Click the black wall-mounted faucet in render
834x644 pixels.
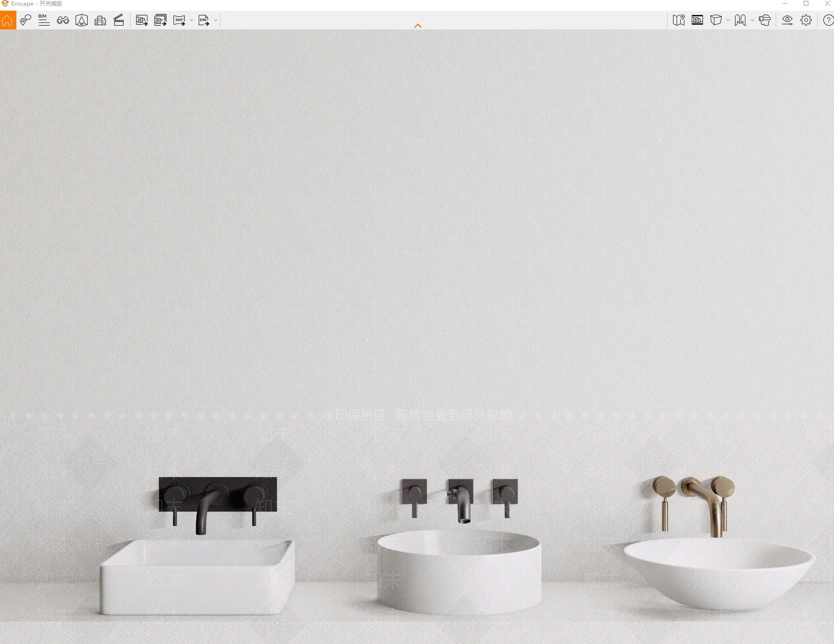[x=218, y=505]
